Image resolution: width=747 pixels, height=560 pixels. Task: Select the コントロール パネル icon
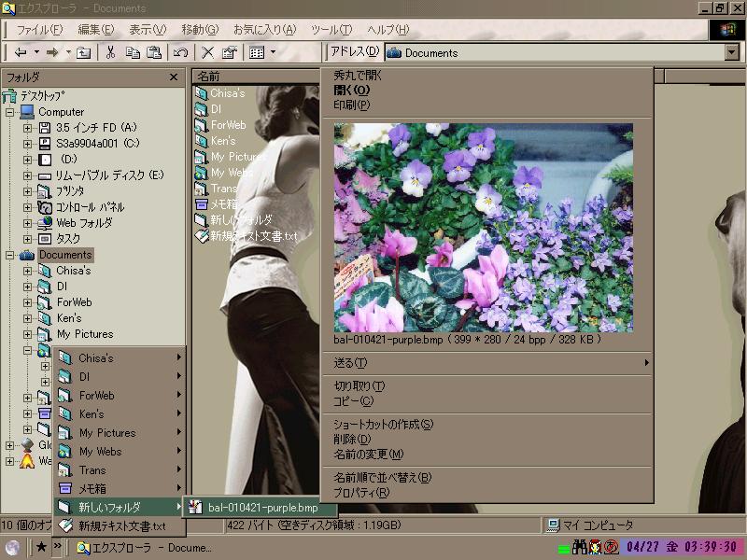tap(45, 207)
